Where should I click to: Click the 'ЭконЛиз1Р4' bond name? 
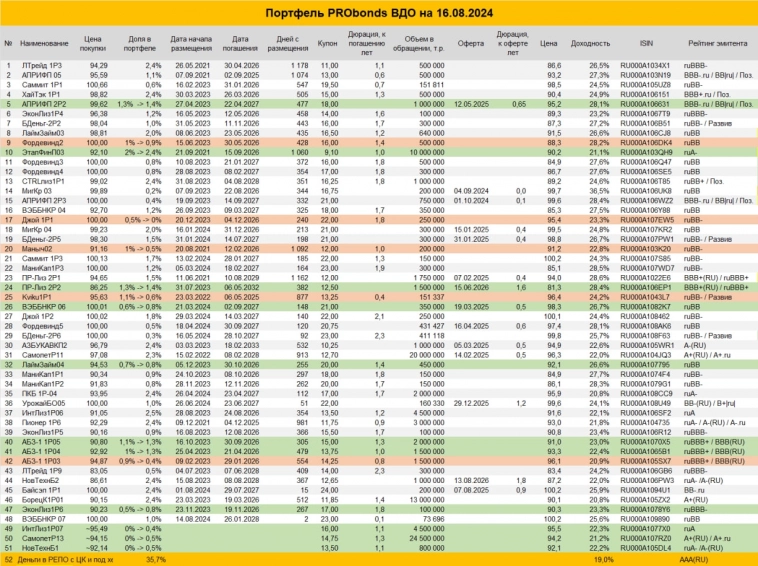coord(43,114)
